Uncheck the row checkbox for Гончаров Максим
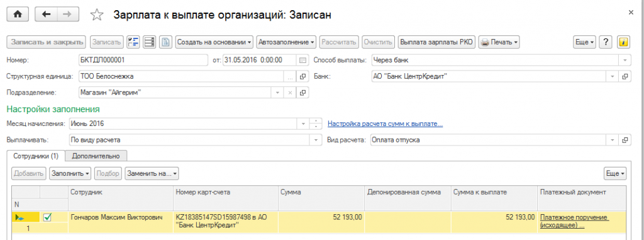 (x=47, y=217)
